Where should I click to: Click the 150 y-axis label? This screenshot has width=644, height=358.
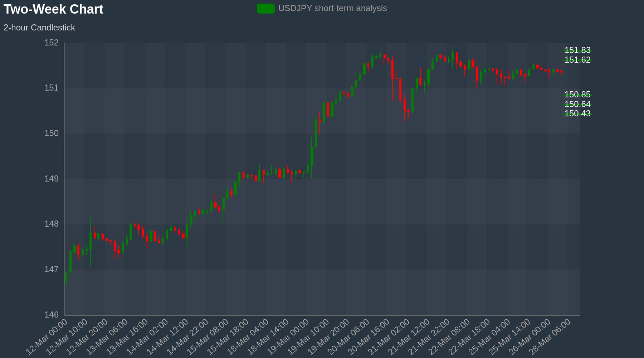tap(52, 134)
